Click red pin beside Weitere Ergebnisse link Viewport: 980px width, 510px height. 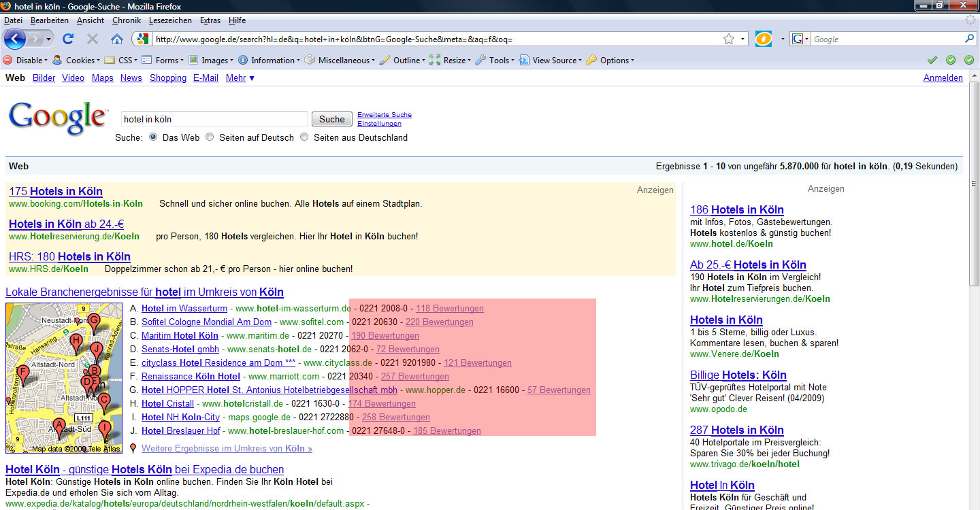[133, 449]
